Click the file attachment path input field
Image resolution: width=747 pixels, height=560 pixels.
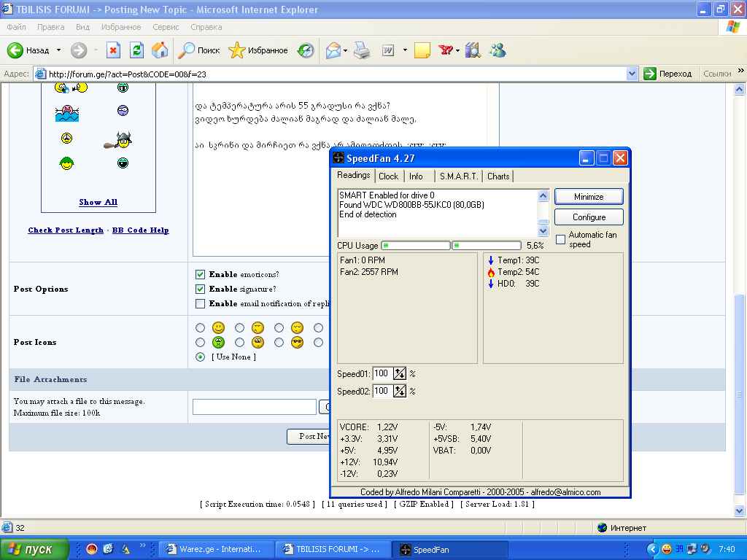255,407
